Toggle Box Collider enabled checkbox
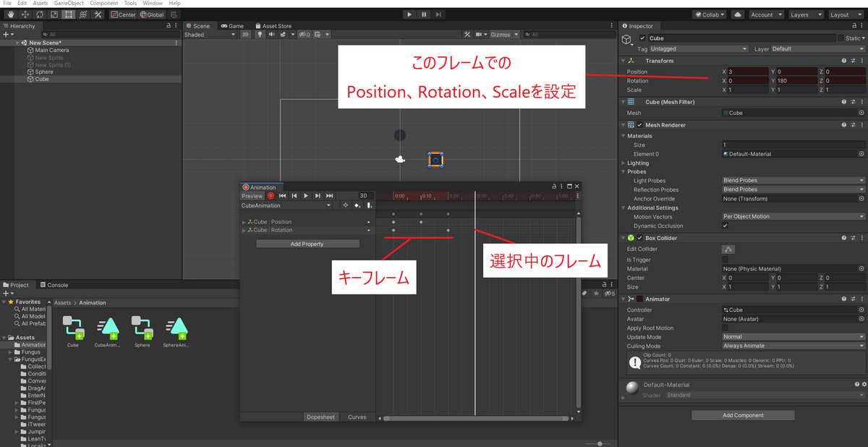Screen dimensions: 868x447 pyautogui.click(x=639, y=238)
